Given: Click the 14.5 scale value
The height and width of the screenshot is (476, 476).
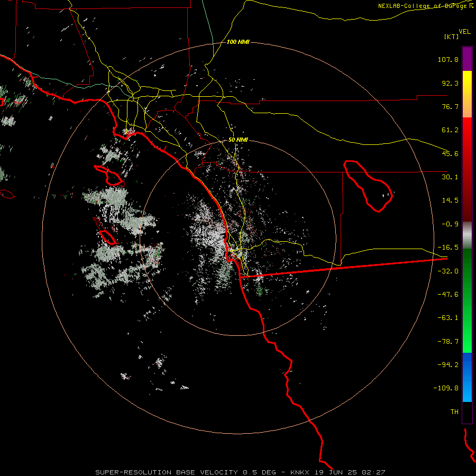Looking at the screenshot, I should (x=450, y=200).
